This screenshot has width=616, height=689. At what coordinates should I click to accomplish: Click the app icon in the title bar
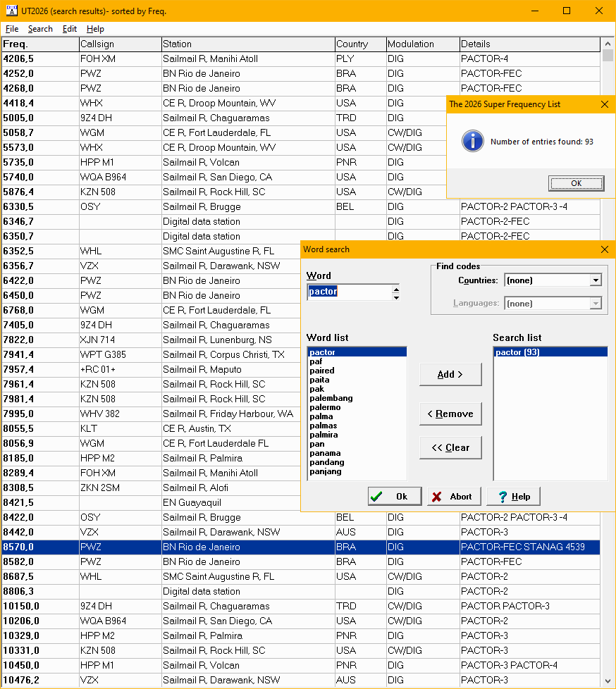pyautogui.click(x=11, y=11)
